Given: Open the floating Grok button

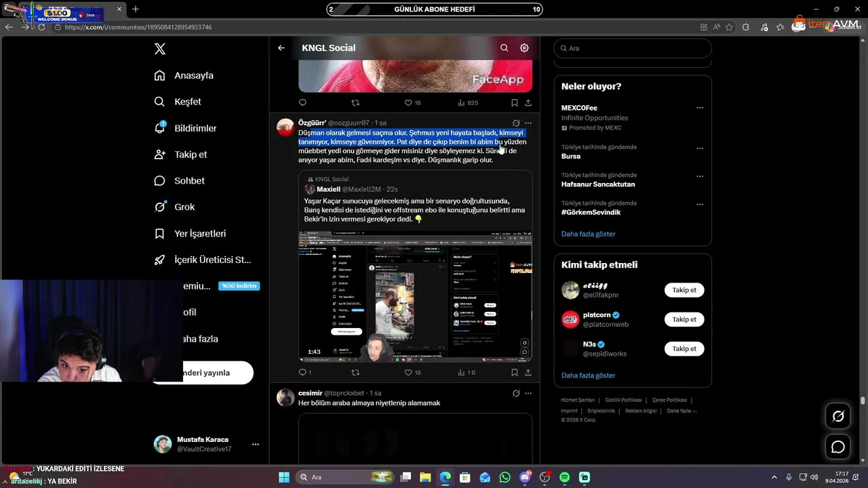Looking at the screenshot, I should click(838, 416).
